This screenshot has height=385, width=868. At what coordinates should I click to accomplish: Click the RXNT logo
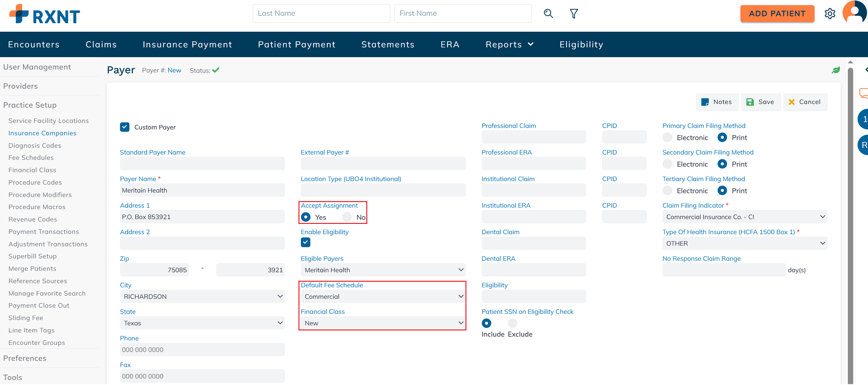(x=45, y=15)
